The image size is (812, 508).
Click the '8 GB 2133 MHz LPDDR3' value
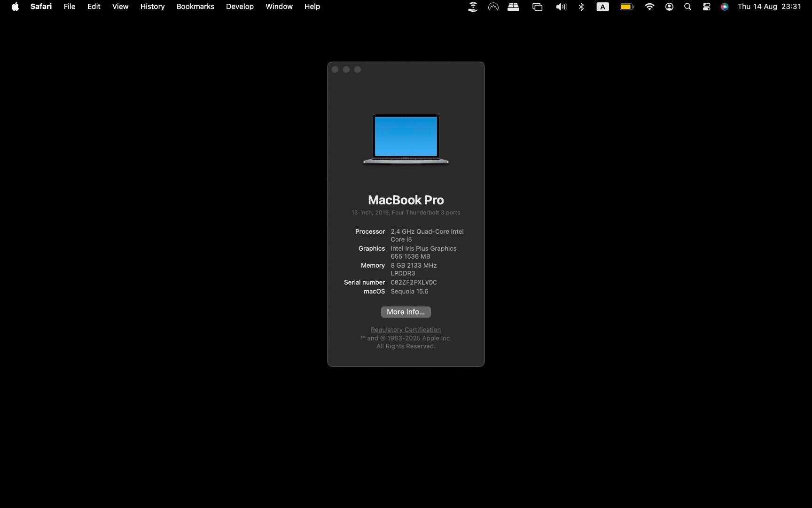point(414,269)
